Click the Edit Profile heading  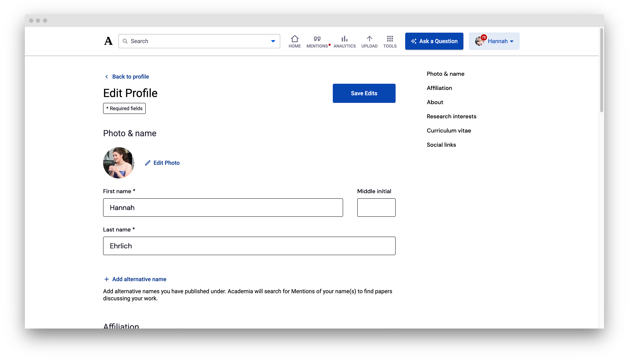click(x=130, y=93)
